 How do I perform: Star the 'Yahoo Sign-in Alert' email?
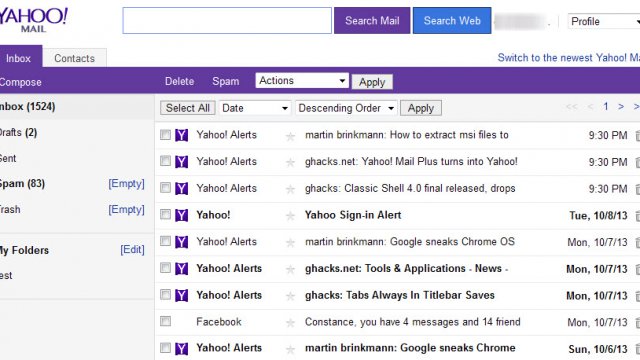pyautogui.click(x=290, y=216)
